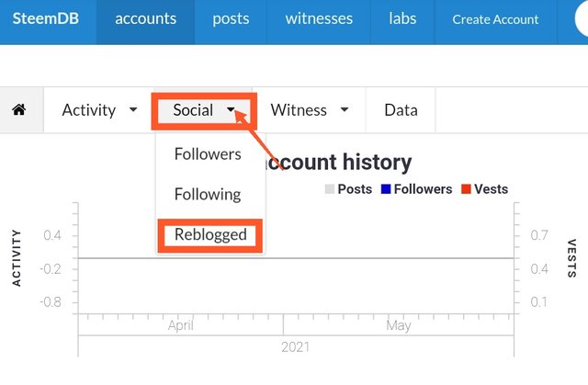
Task: Collapse the Social dropdown arrow
Action: (x=231, y=110)
